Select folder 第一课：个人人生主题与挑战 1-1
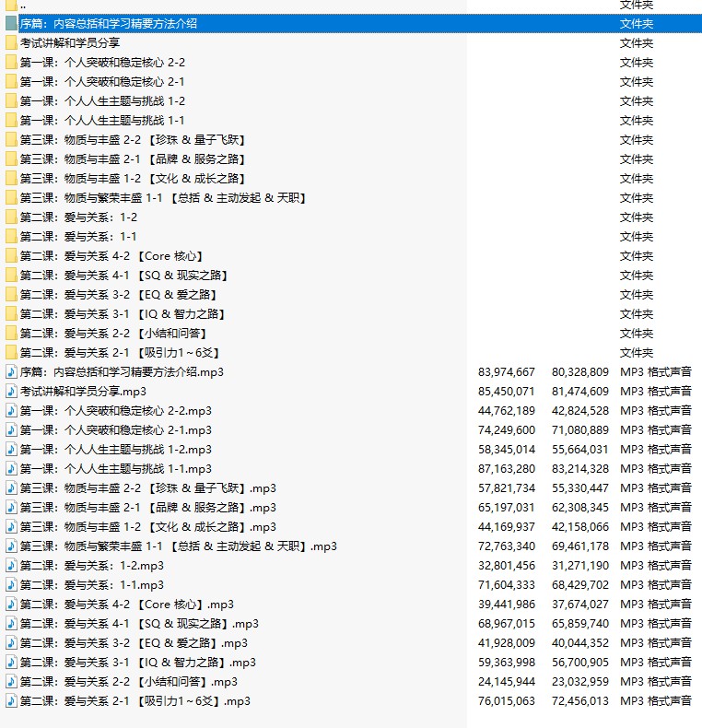Screen dimensions: 702x728 [102, 121]
